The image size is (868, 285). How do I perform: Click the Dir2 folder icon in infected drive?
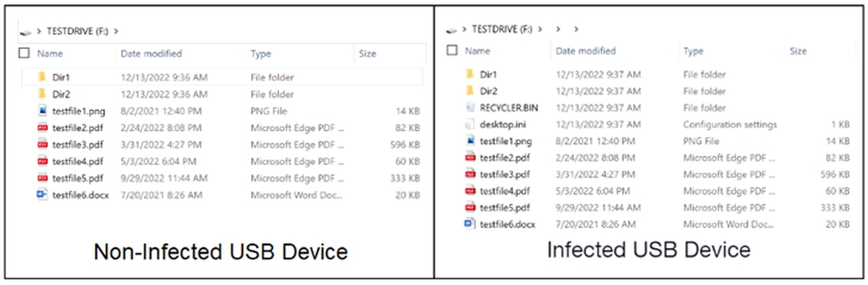[470, 91]
